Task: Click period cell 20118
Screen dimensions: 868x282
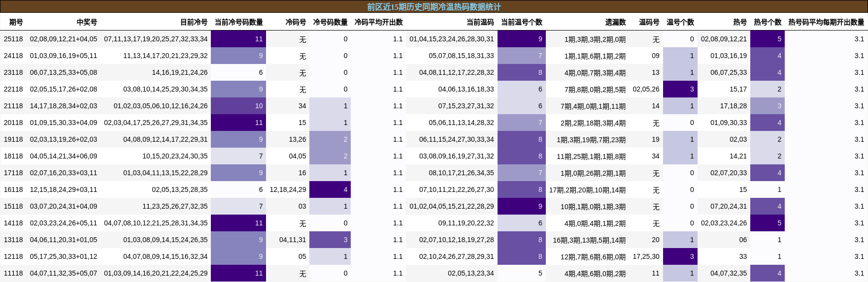Action: [13, 123]
